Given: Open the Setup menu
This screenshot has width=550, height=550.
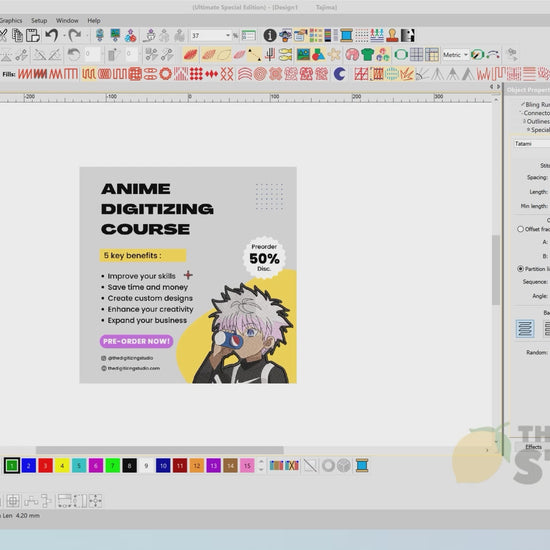Looking at the screenshot, I should 39,20.
